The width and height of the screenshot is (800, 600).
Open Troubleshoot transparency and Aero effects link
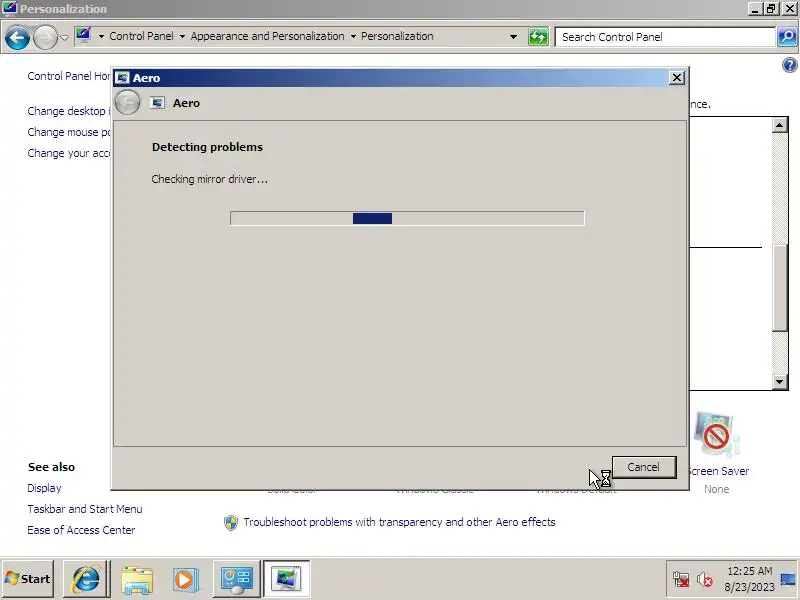[399, 522]
